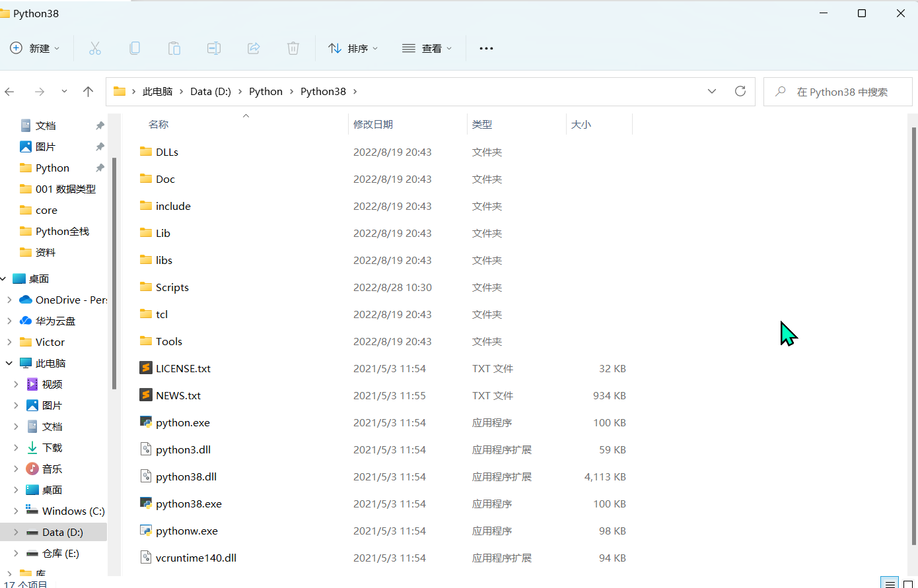
Task: Click the Copy icon in toolbar
Action: (135, 48)
